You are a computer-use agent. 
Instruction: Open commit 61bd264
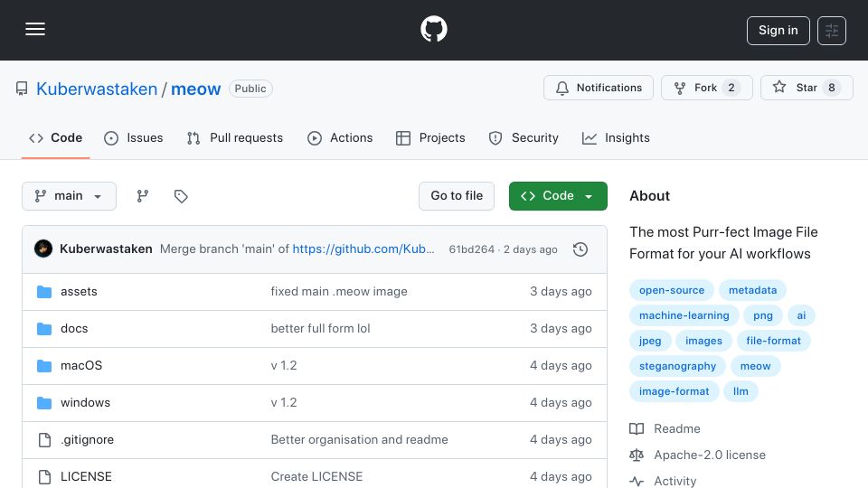(471, 249)
